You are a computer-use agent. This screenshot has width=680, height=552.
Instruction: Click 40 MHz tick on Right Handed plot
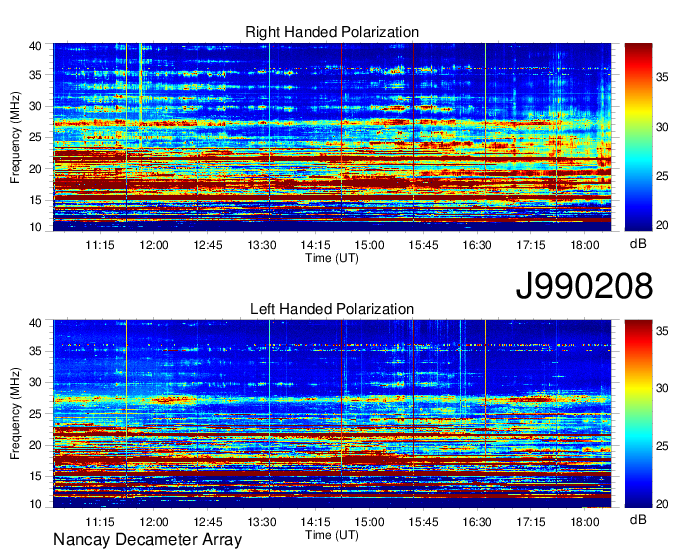point(35,46)
